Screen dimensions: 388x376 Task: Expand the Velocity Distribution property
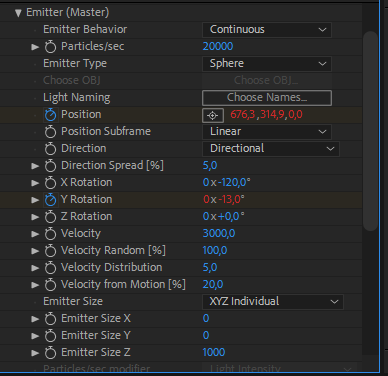[x=35, y=268]
